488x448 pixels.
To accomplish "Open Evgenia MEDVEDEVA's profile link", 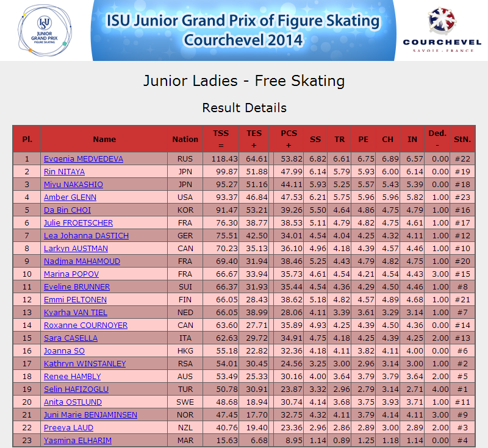I will pyautogui.click(x=84, y=159).
